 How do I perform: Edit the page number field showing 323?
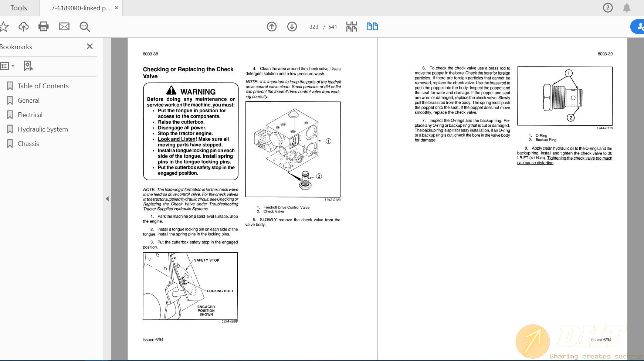click(x=313, y=27)
